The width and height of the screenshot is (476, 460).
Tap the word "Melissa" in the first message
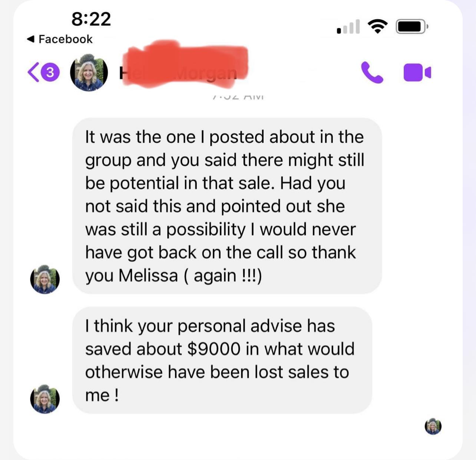click(x=148, y=276)
